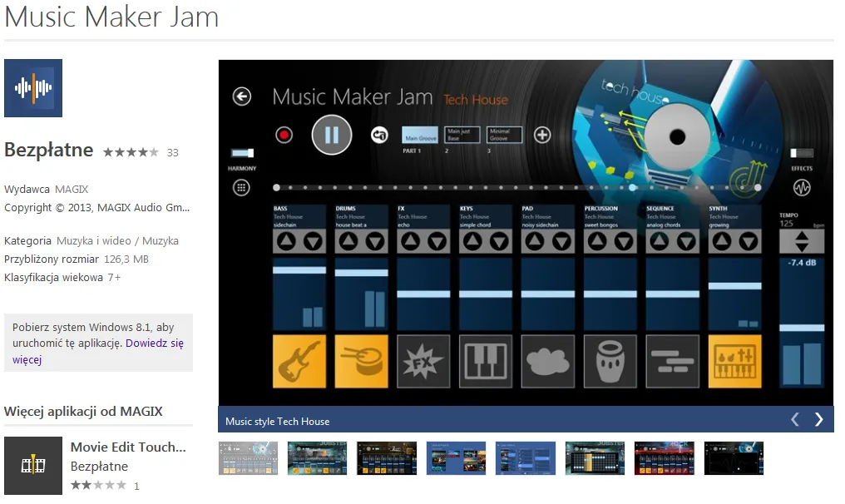Image resolution: width=845 pixels, height=504 pixels.
Task: Toggle the Bass guitar instrument tile
Action: (299, 361)
